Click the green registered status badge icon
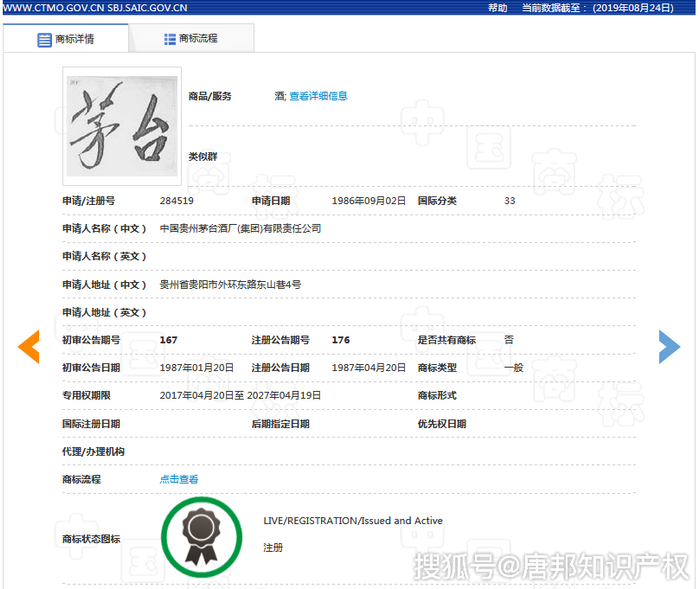The height and width of the screenshot is (589, 700). pos(201,537)
